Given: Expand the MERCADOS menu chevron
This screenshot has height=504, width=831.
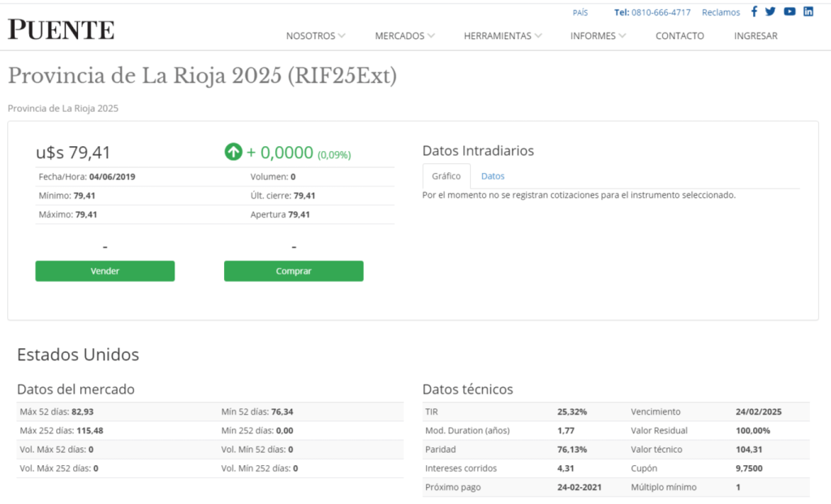Looking at the screenshot, I should (x=432, y=36).
